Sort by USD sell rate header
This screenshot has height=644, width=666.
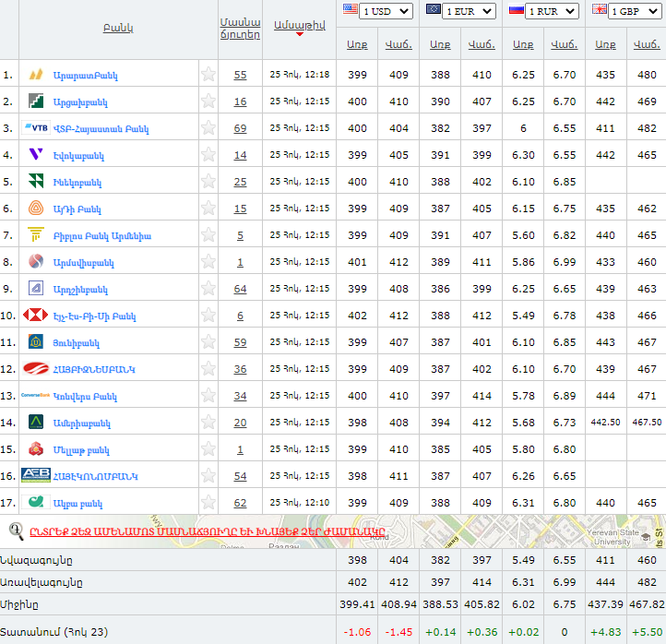point(398,44)
